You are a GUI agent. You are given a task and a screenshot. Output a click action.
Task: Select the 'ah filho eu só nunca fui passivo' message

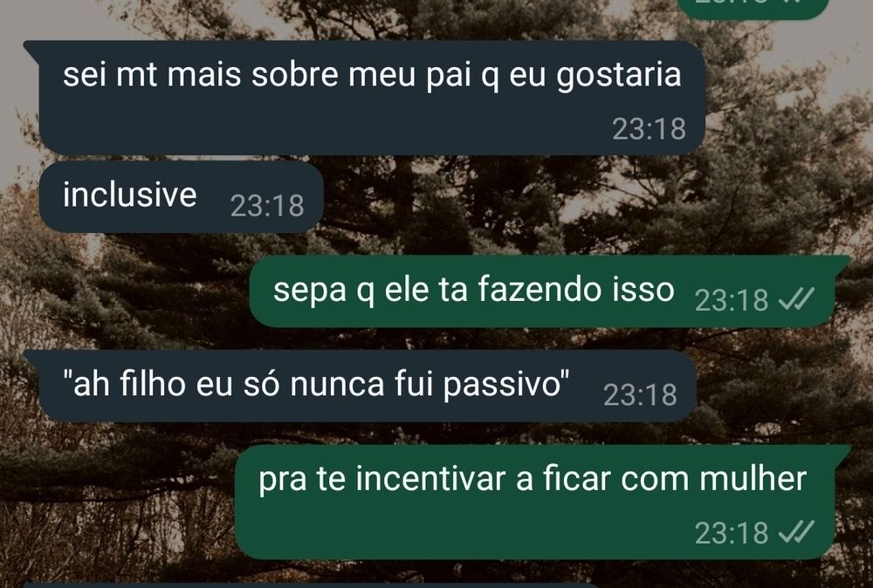(x=368, y=386)
